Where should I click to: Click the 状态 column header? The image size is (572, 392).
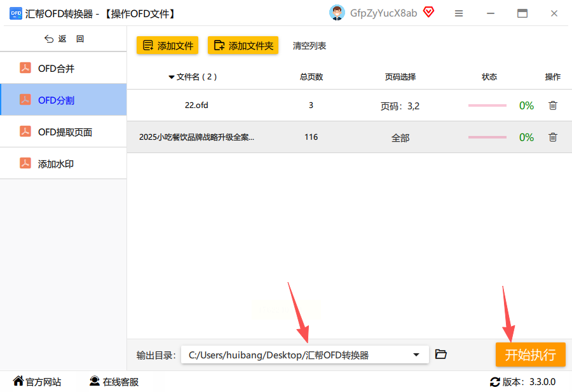click(x=489, y=77)
